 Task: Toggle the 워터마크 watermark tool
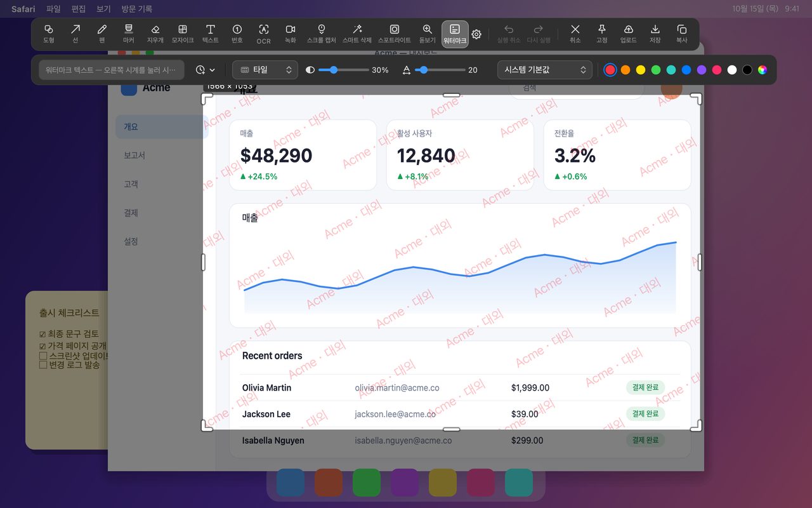pyautogui.click(x=455, y=34)
